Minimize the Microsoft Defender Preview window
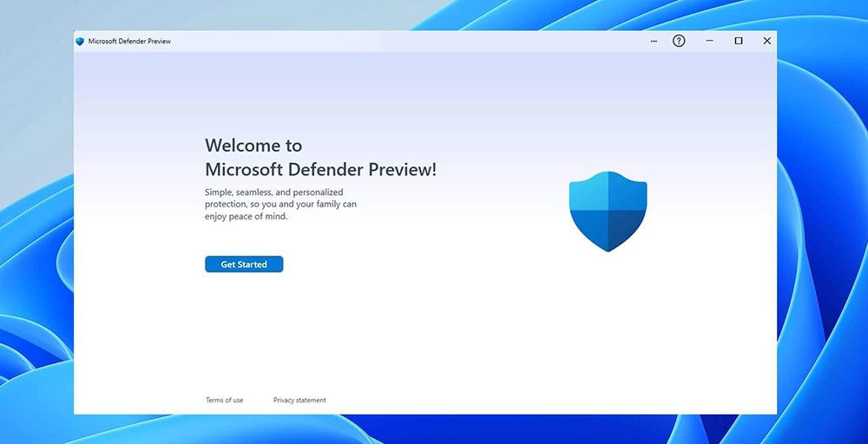The width and height of the screenshot is (868, 444). click(709, 42)
